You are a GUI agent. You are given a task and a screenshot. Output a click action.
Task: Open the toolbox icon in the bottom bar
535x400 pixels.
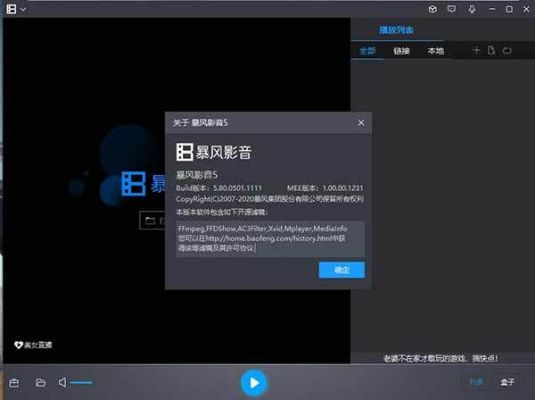coord(14,383)
